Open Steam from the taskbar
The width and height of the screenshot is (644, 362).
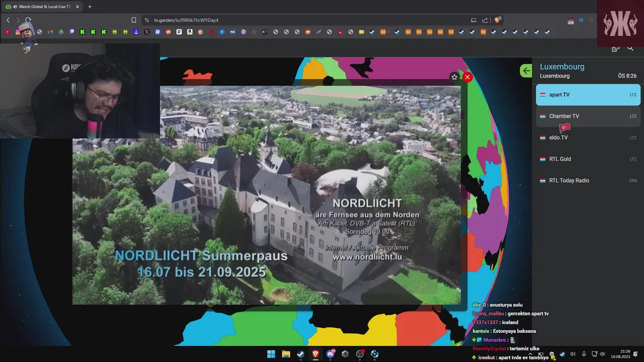(300, 354)
